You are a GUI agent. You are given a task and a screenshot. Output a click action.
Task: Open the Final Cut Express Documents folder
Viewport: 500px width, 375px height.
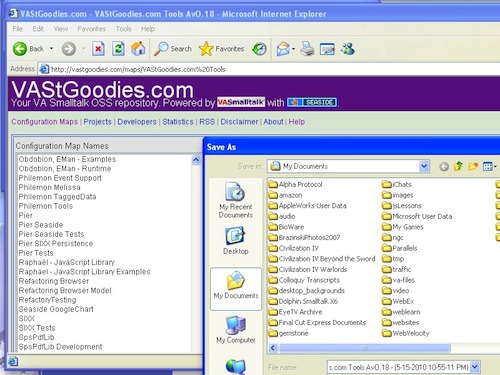(317, 322)
